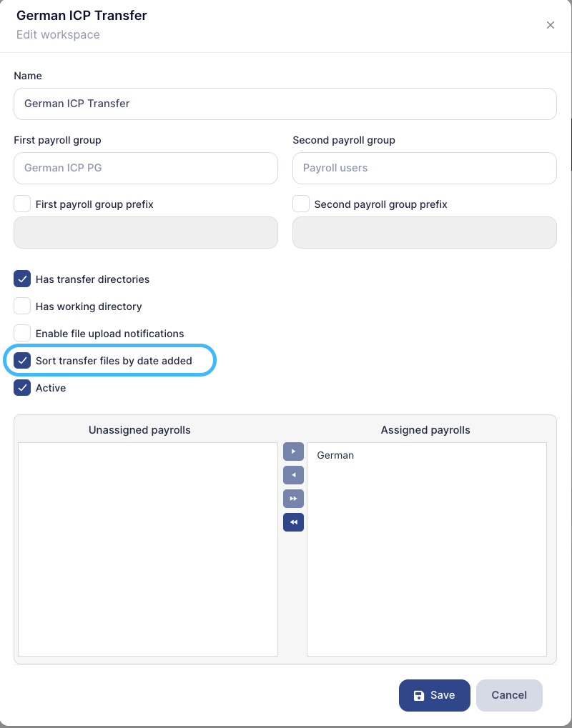Save the workspace changes
Image resolution: width=572 pixels, height=728 pixels.
point(435,695)
